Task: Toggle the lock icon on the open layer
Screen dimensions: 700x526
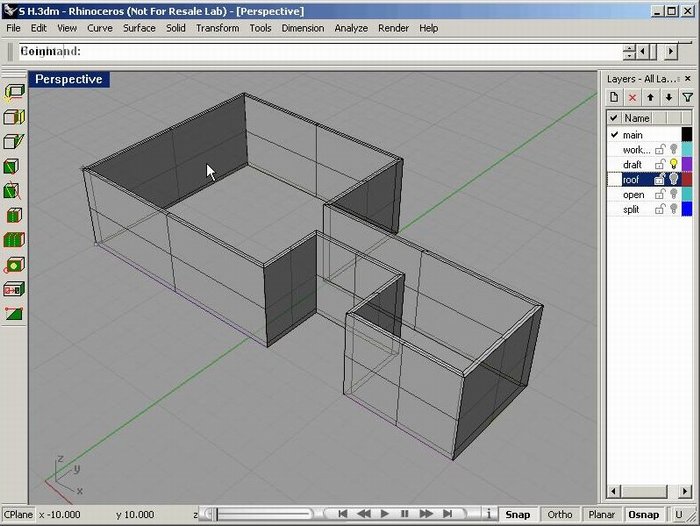Action: coord(660,194)
